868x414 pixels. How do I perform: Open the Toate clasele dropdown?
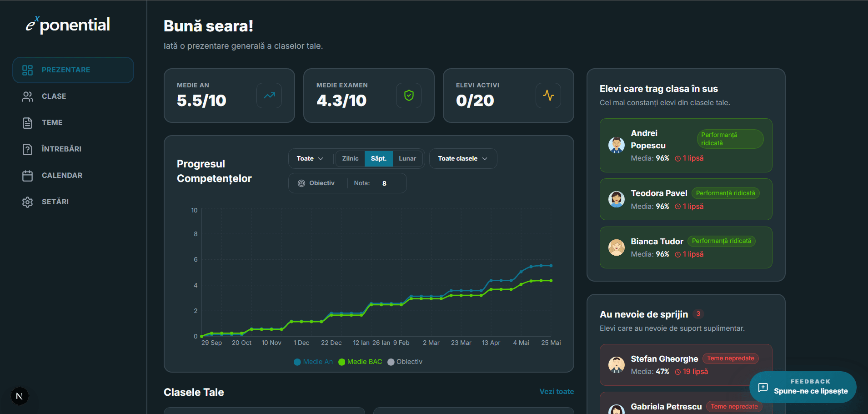coord(463,159)
